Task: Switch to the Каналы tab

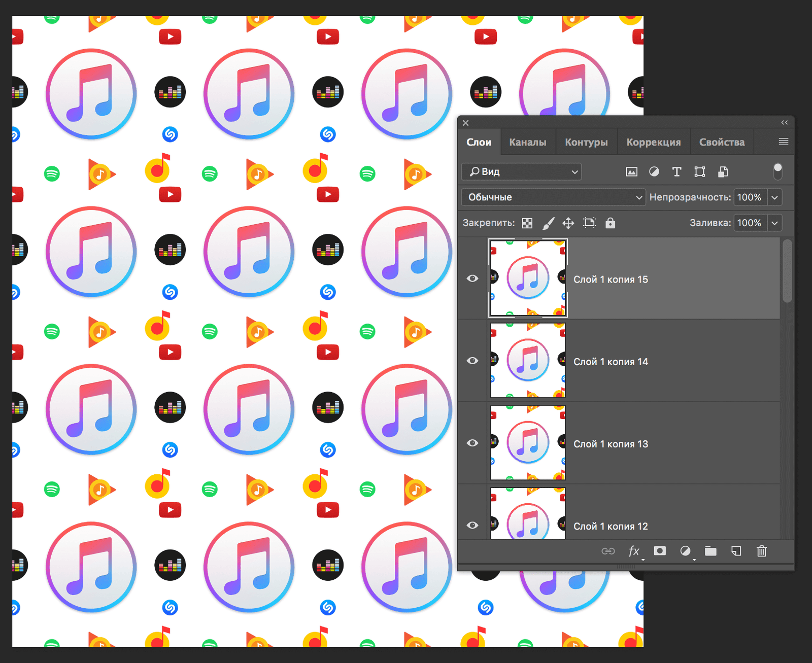Action: (x=528, y=142)
